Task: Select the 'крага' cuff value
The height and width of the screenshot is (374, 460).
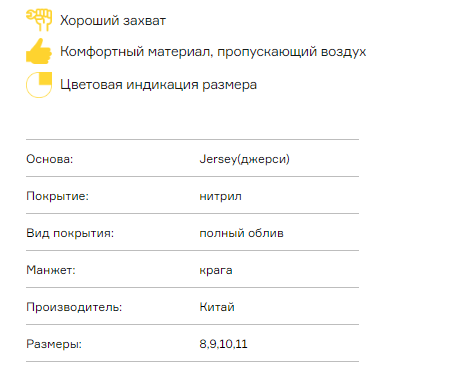Action: [x=216, y=270]
